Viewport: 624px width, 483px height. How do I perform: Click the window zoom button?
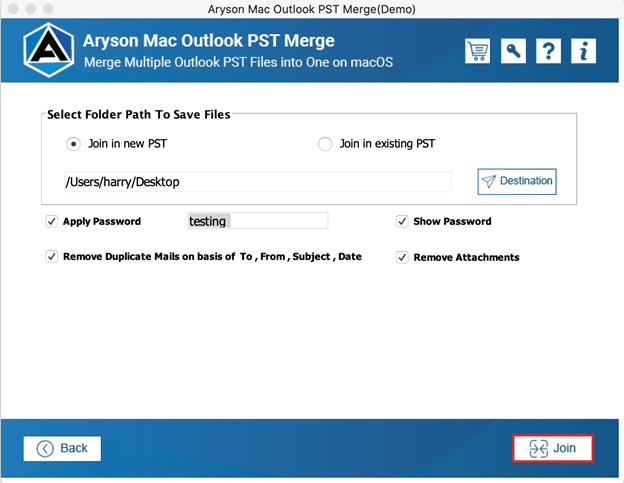tap(48, 9)
